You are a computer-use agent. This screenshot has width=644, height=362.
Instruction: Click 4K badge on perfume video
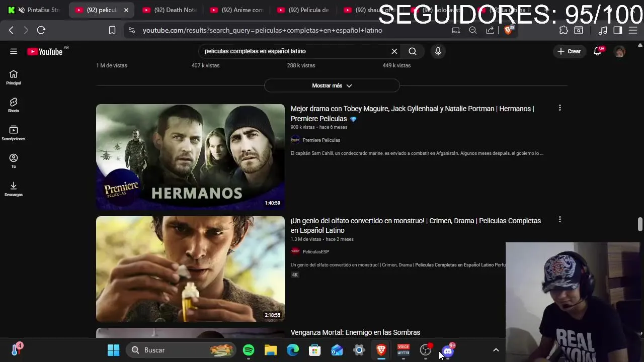click(295, 275)
